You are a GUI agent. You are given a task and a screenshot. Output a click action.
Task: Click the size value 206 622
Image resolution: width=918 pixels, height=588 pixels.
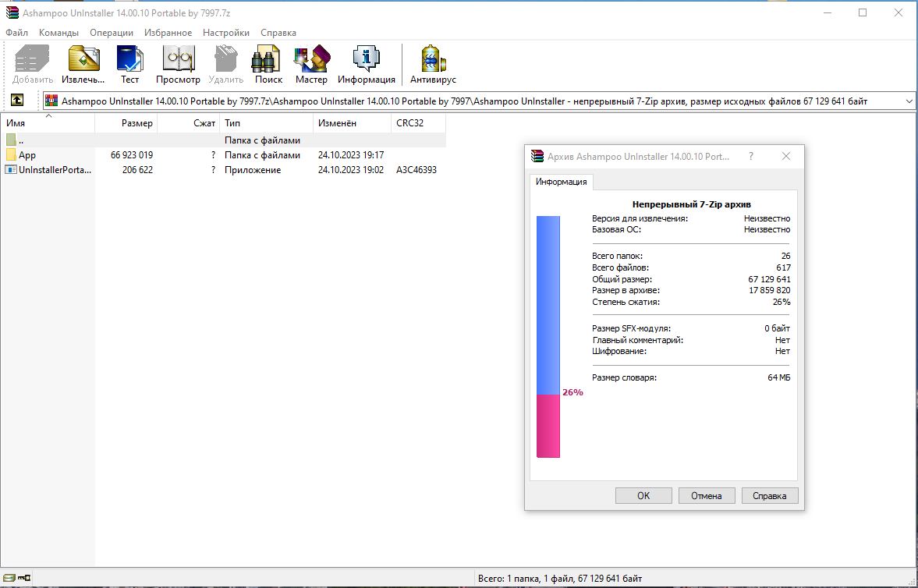pyautogui.click(x=137, y=170)
